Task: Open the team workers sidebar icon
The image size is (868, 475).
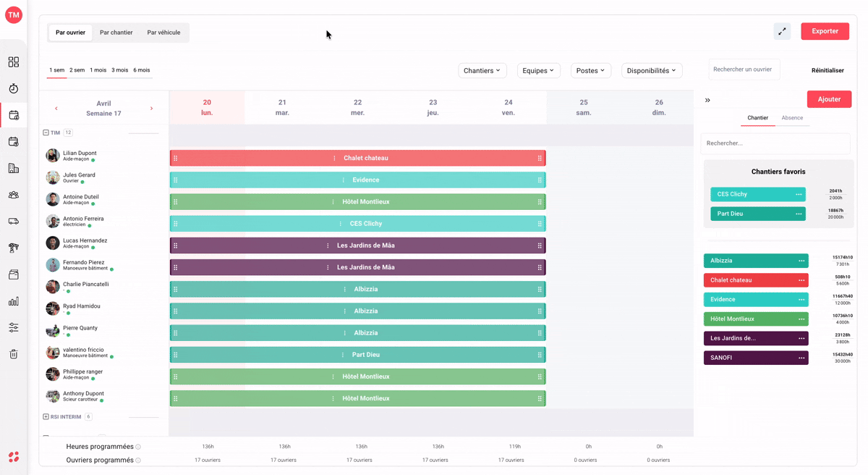Action: tap(14, 195)
